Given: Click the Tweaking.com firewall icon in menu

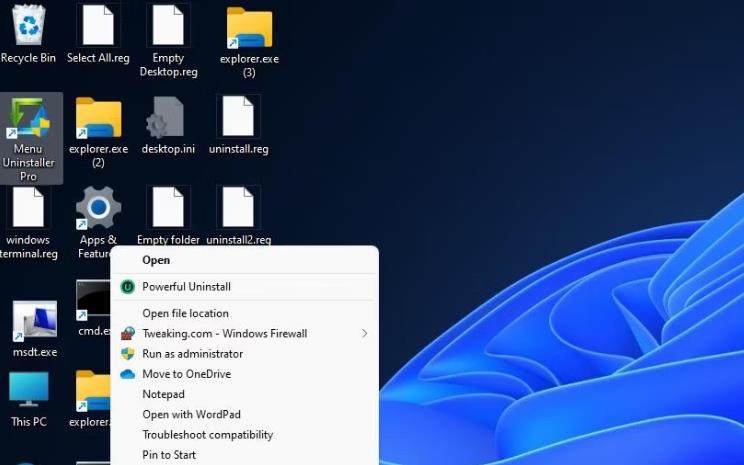Looking at the screenshot, I should point(127,334).
